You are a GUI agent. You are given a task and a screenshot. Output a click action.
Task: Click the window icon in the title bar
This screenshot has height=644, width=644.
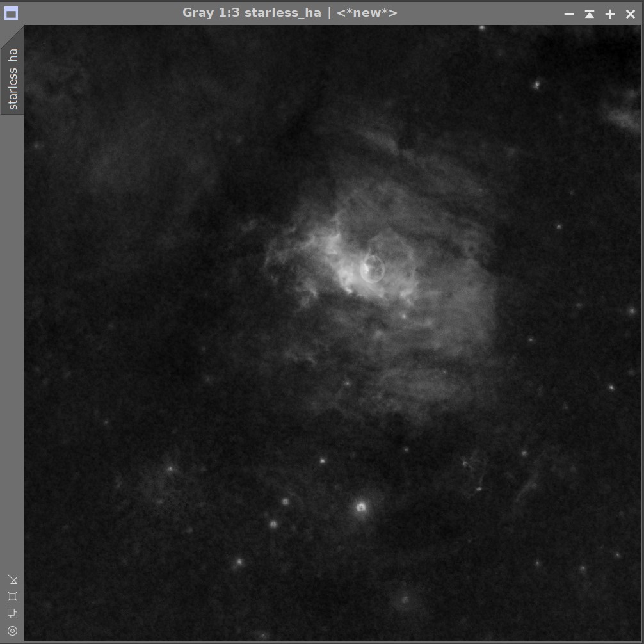(11, 13)
